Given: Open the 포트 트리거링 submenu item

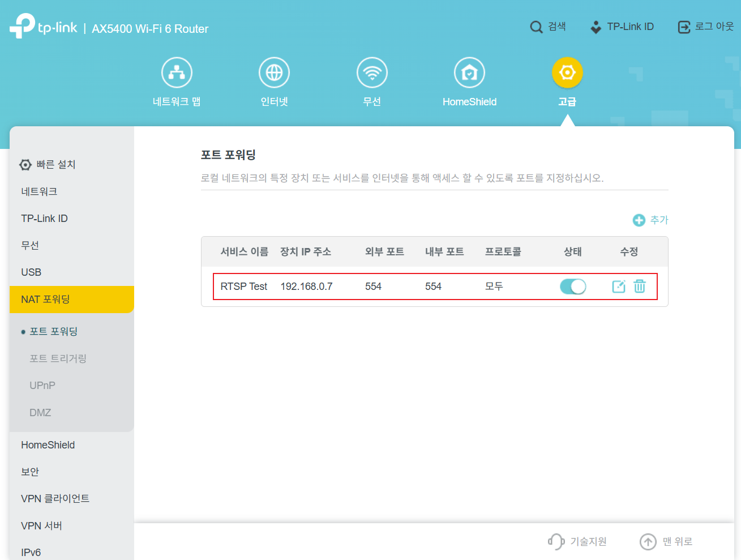Looking at the screenshot, I should pyautogui.click(x=58, y=358).
